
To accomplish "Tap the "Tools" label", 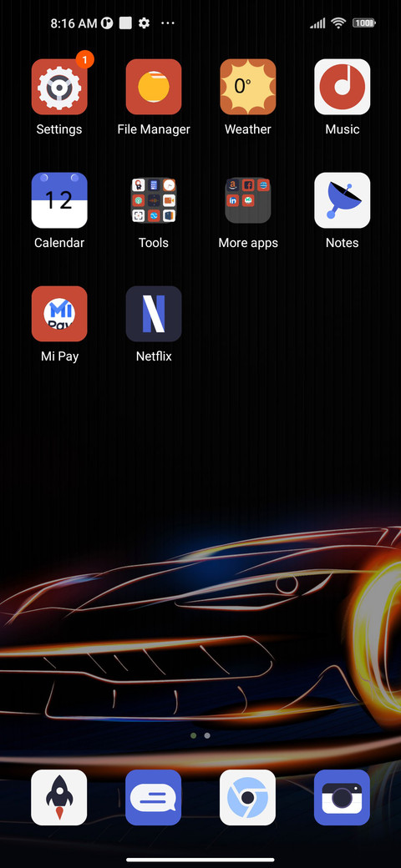I will pos(154,243).
